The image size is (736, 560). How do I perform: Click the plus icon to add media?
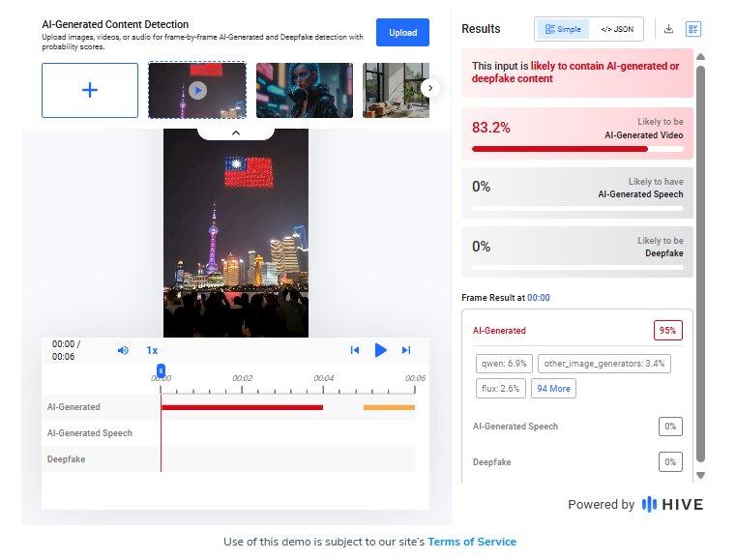pos(90,90)
